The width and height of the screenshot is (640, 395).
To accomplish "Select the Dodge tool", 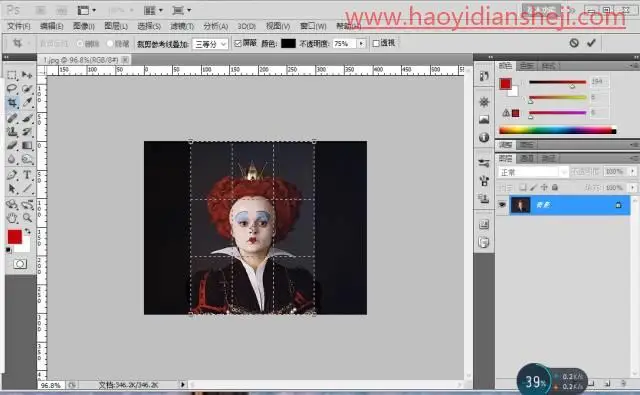I will 27,159.
